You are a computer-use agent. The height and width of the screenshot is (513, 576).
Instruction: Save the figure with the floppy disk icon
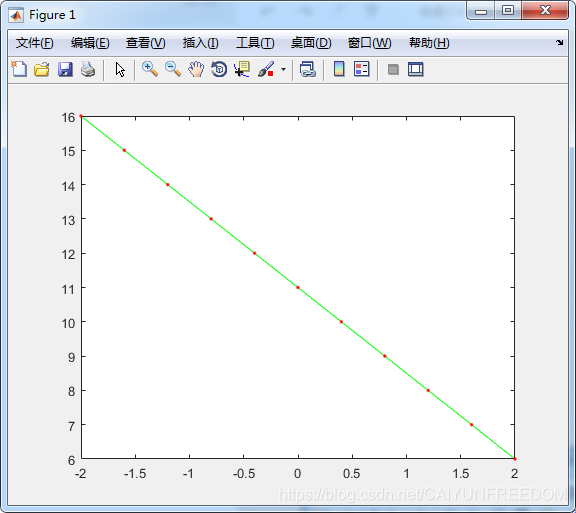click(x=65, y=69)
